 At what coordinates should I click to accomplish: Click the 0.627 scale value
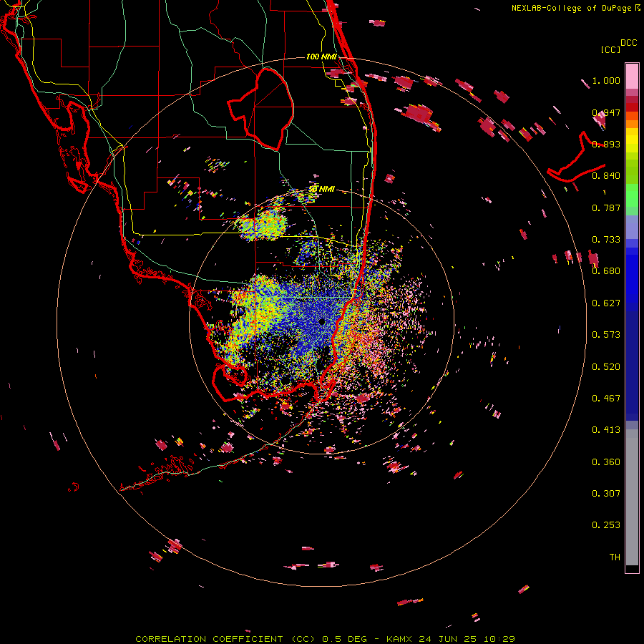pos(606,303)
